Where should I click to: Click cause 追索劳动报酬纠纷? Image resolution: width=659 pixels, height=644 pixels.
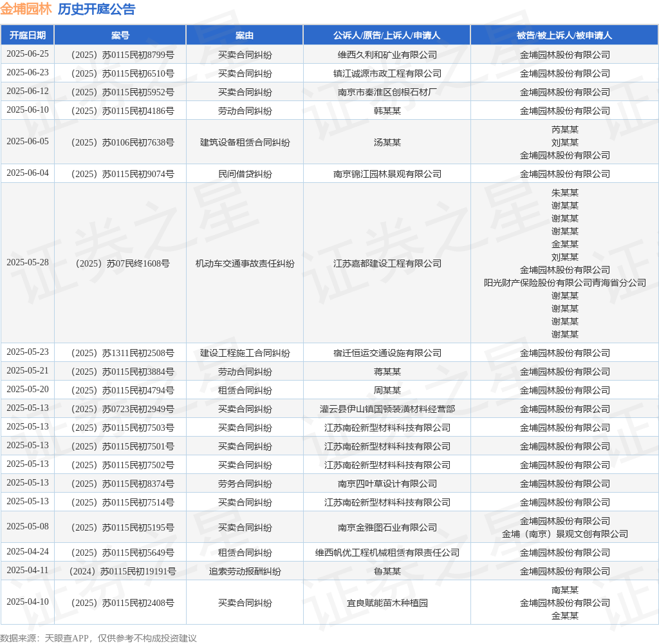point(245,572)
